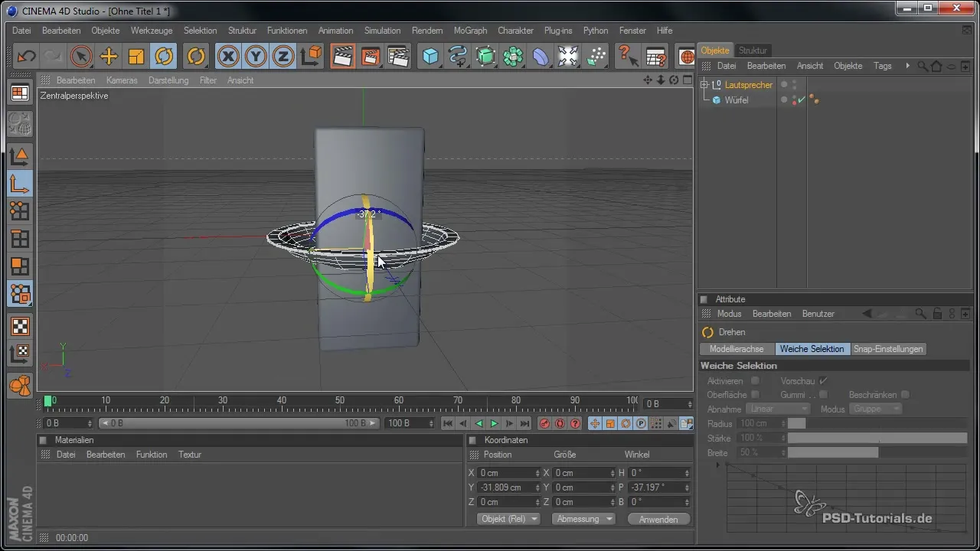Switch to the Struktur tab
This screenshot has height=551, width=980.
[753, 51]
